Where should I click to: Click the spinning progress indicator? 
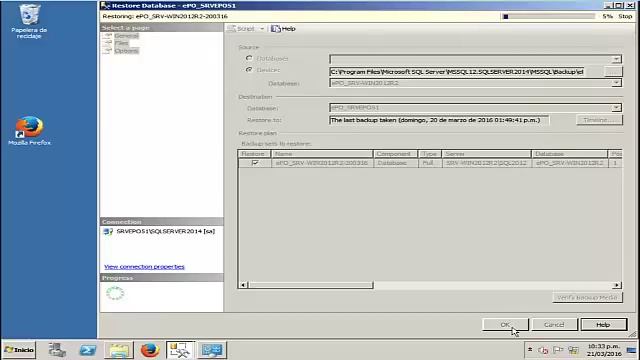pos(115,293)
